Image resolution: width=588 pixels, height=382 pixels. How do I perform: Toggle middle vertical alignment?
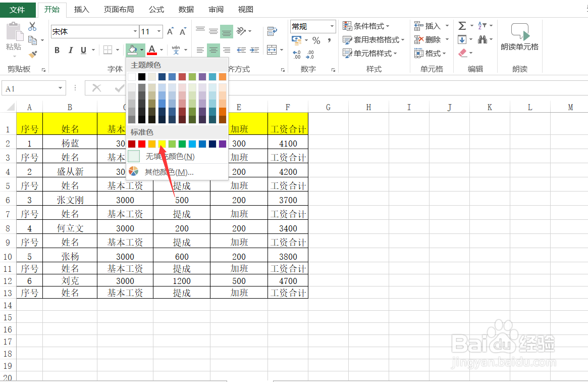[213, 31]
